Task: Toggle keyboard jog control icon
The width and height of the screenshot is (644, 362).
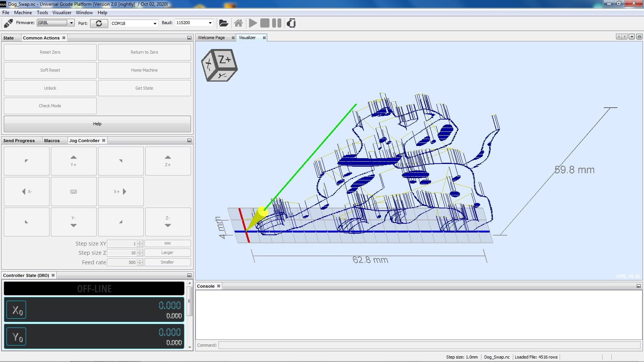Action: click(x=74, y=192)
